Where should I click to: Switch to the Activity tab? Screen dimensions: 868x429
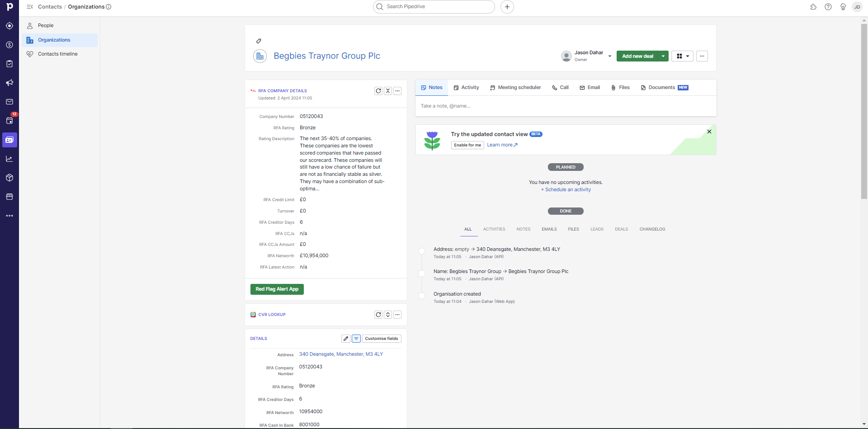[466, 88]
